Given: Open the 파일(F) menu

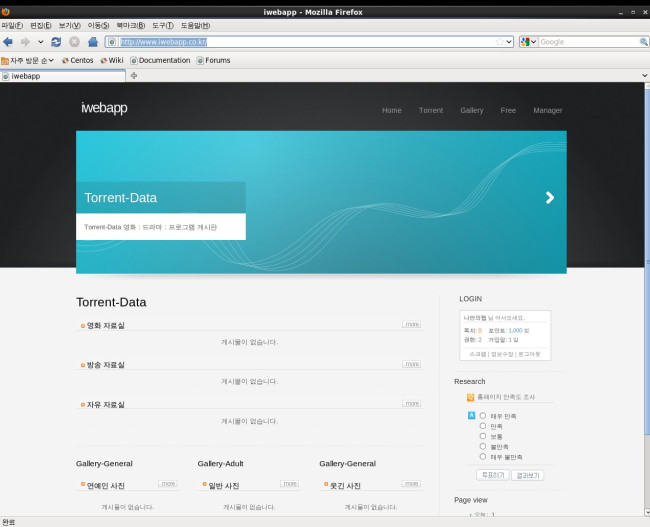Looking at the screenshot, I should click(x=12, y=26).
